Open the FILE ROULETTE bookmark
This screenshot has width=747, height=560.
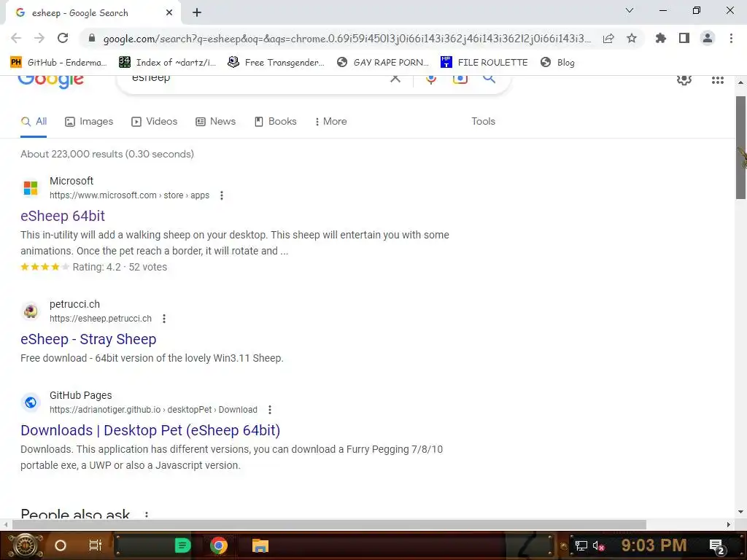[x=484, y=63]
